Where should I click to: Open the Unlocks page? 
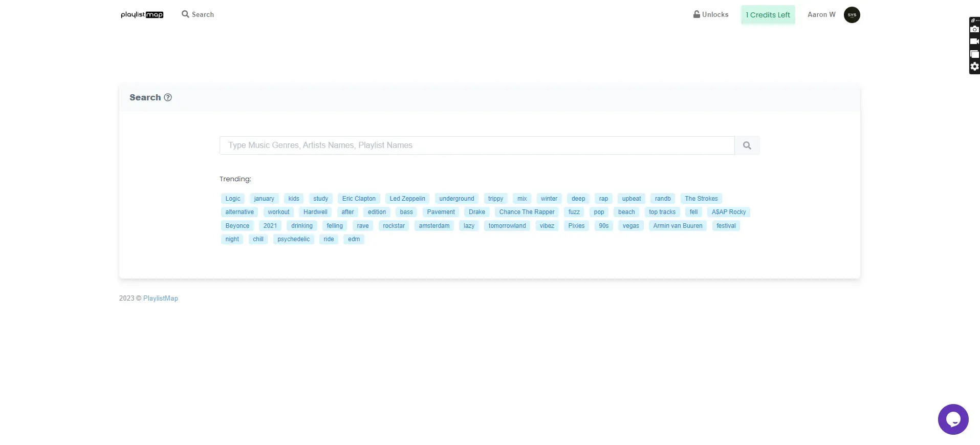(711, 14)
